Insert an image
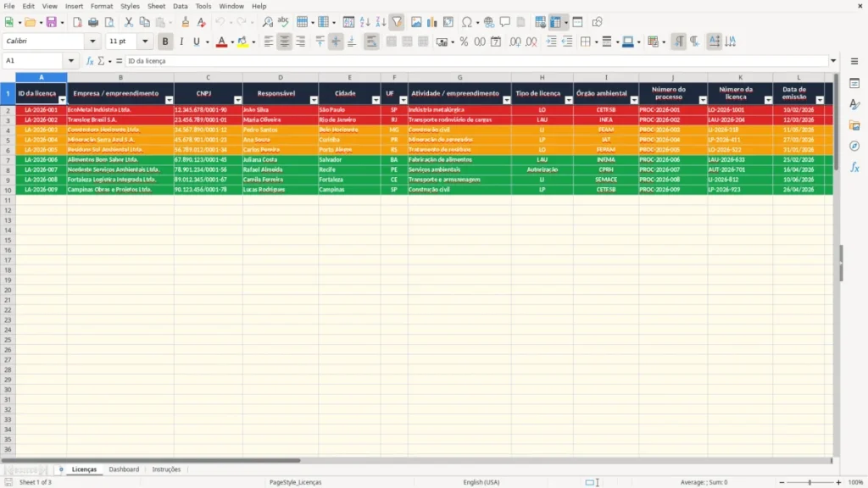Viewport: 868px width, 488px height. [416, 22]
